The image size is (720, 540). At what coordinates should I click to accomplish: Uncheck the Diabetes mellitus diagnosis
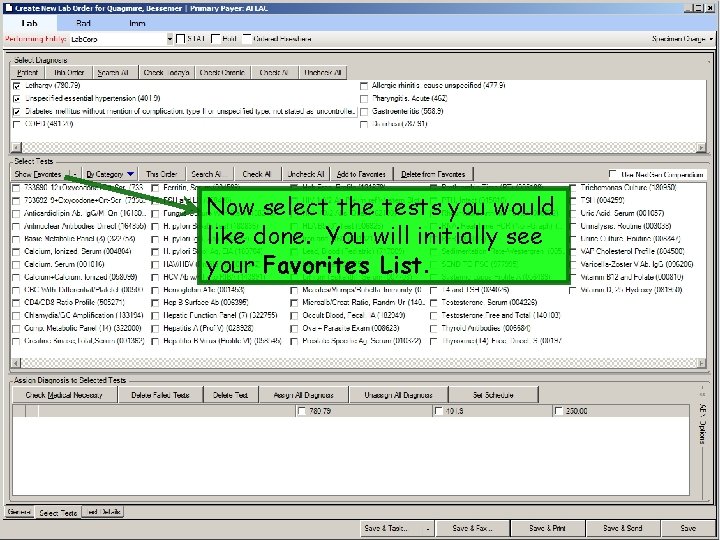(x=17, y=112)
